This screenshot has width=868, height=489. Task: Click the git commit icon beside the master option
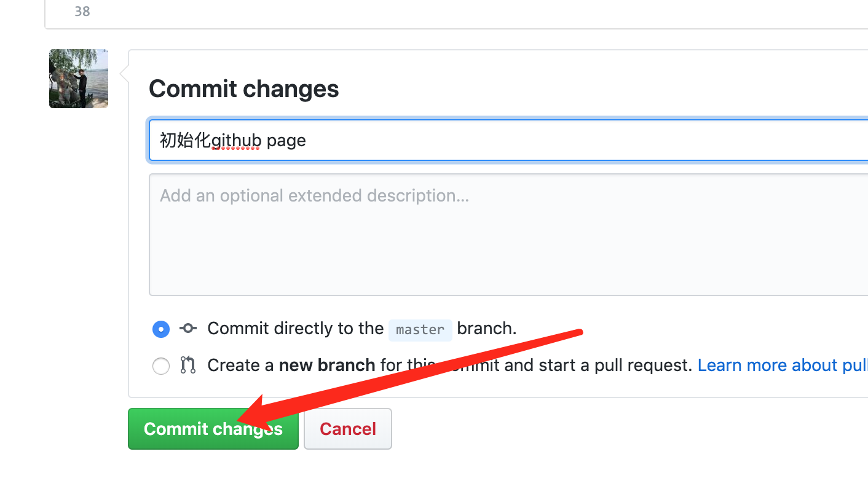pyautogui.click(x=188, y=329)
